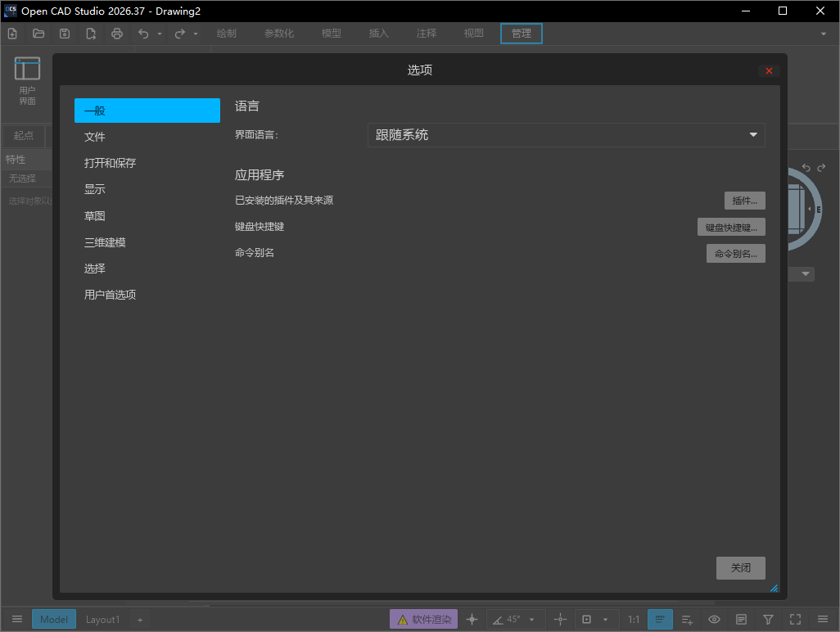Add a new layout with plus
Screen dimensions: 840x632
coord(140,620)
